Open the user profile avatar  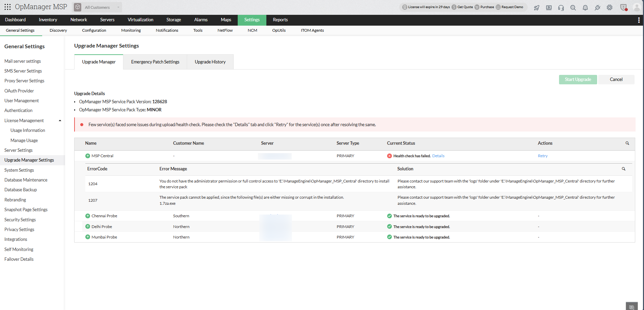click(x=637, y=7)
